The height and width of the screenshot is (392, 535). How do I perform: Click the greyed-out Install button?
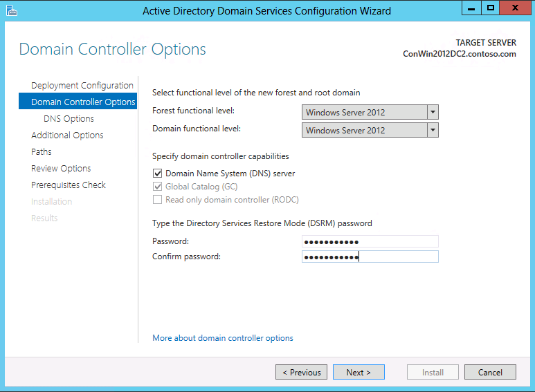coord(433,372)
